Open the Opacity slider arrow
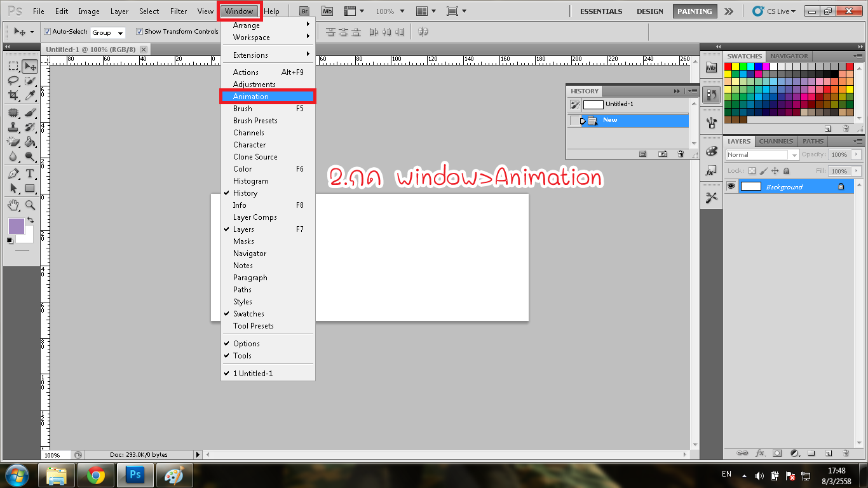Image resolution: width=868 pixels, height=488 pixels. click(x=857, y=154)
